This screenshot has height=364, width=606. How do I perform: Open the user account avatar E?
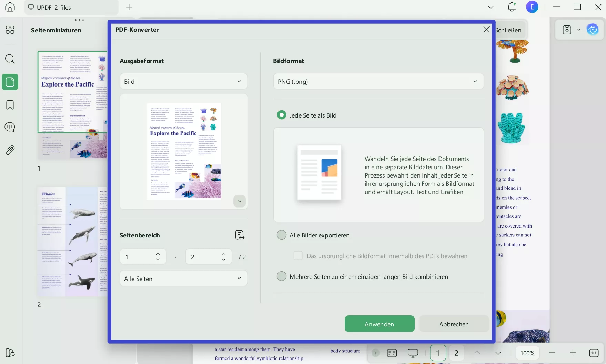coord(532,7)
